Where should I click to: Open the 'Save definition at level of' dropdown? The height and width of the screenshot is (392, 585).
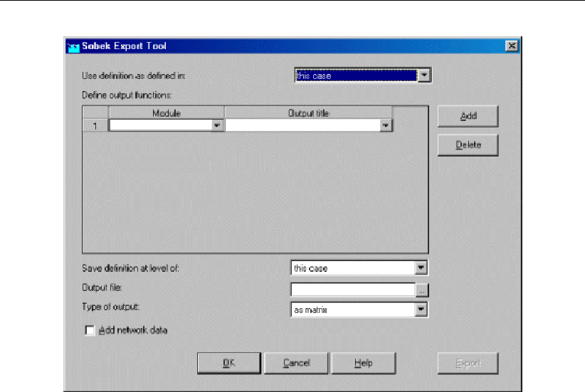tap(421, 267)
